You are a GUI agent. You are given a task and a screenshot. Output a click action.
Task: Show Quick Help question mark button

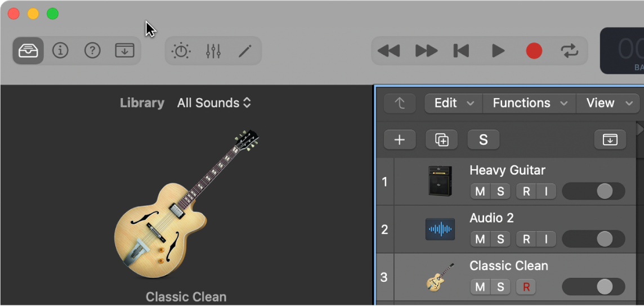tap(92, 51)
